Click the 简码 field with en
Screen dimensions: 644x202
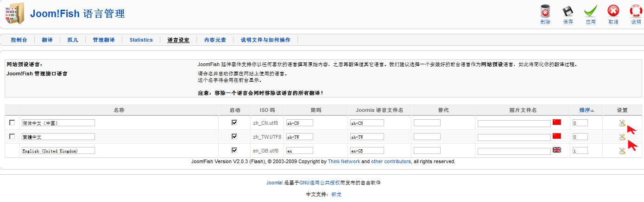[300, 151]
